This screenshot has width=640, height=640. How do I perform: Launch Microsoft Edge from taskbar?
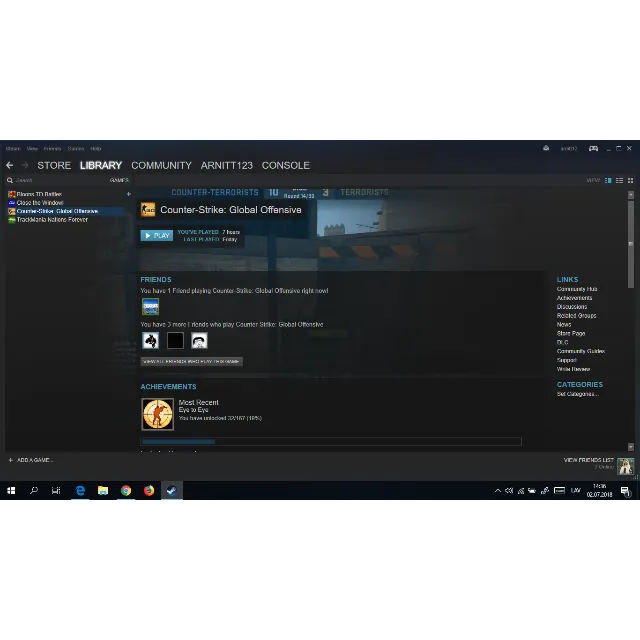click(x=80, y=490)
